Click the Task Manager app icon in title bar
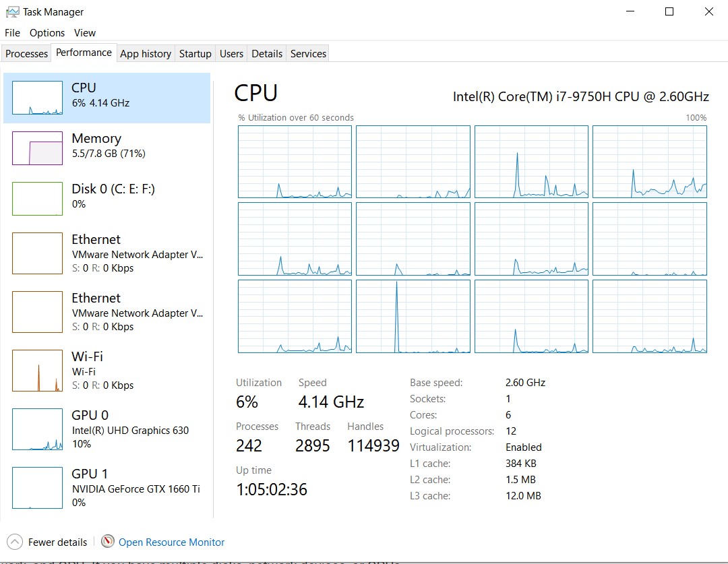 12,12
